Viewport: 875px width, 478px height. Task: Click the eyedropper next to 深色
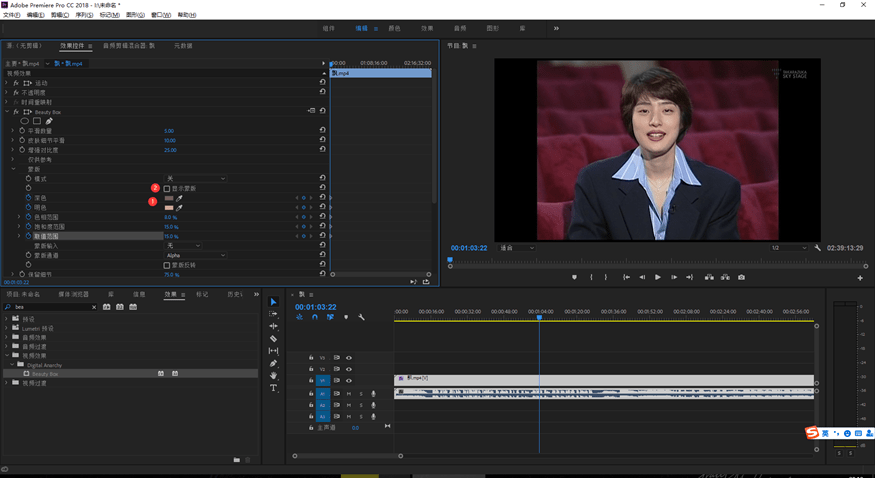click(x=180, y=198)
